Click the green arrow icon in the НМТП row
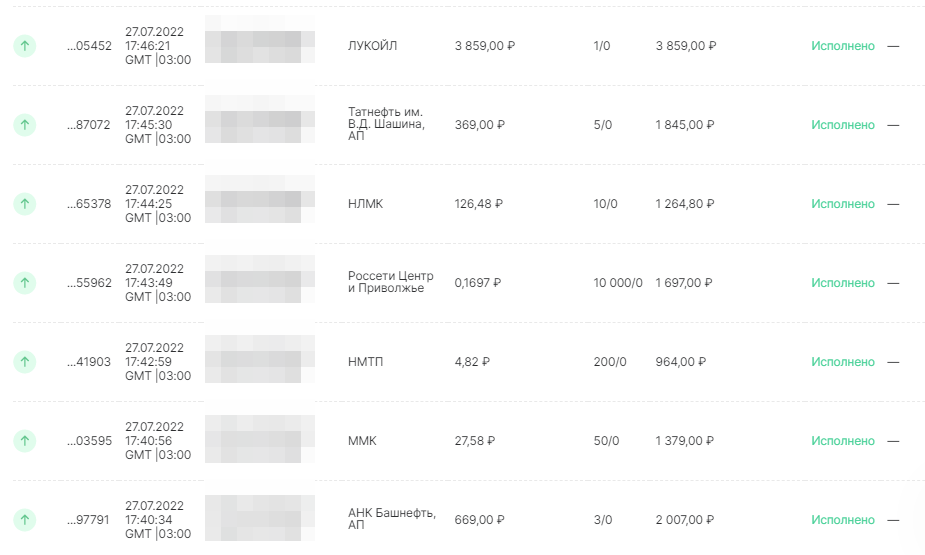 click(25, 362)
